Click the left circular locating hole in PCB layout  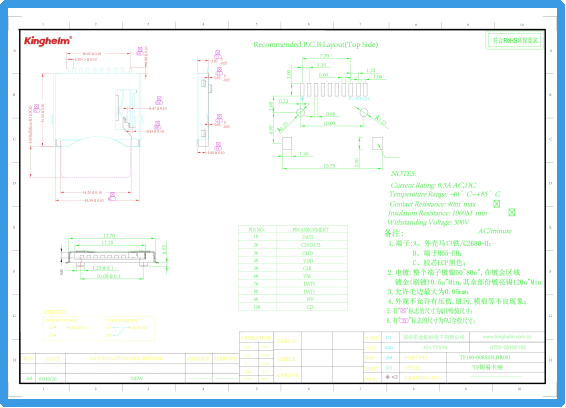pyautogui.click(x=300, y=112)
